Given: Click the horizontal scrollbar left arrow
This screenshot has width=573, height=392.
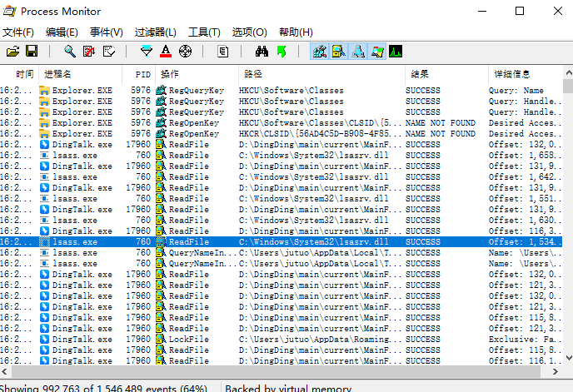Looking at the screenshot, I should tap(5, 371).
